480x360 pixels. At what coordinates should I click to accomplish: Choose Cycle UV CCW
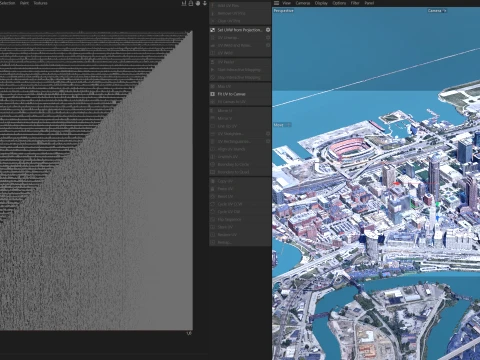[240, 204]
